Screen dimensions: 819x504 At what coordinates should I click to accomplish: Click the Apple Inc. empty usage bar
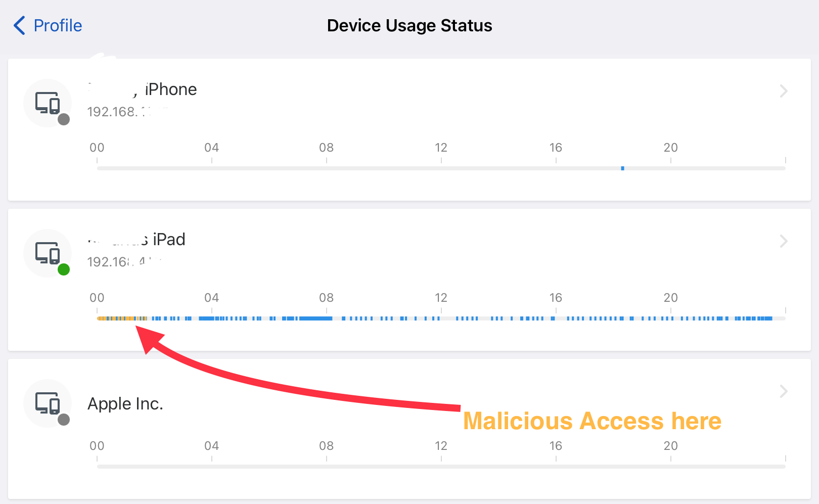[x=441, y=467]
